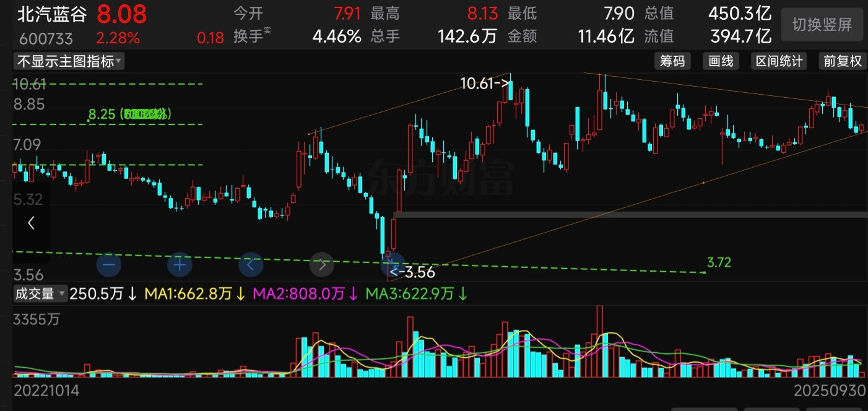Image resolution: width=868 pixels, height=411 pixels.
Task: Open 筹码 chip distribution
Action: [x=672, y=61]
